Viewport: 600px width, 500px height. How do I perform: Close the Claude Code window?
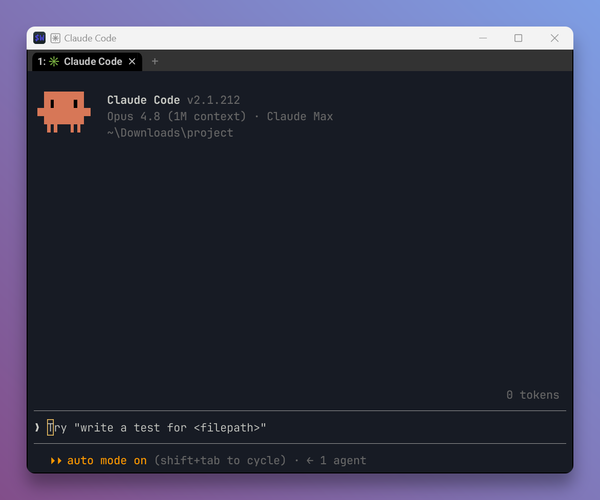point(554,38)
